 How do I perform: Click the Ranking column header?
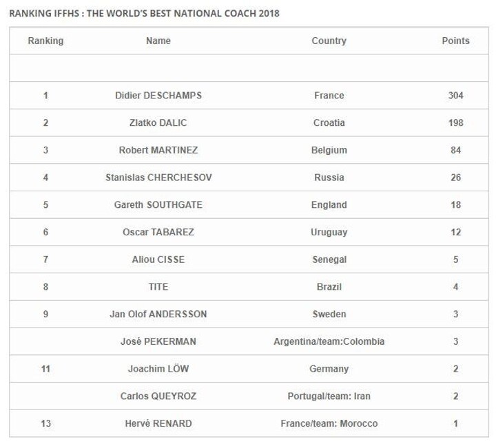tap(45, 41)
